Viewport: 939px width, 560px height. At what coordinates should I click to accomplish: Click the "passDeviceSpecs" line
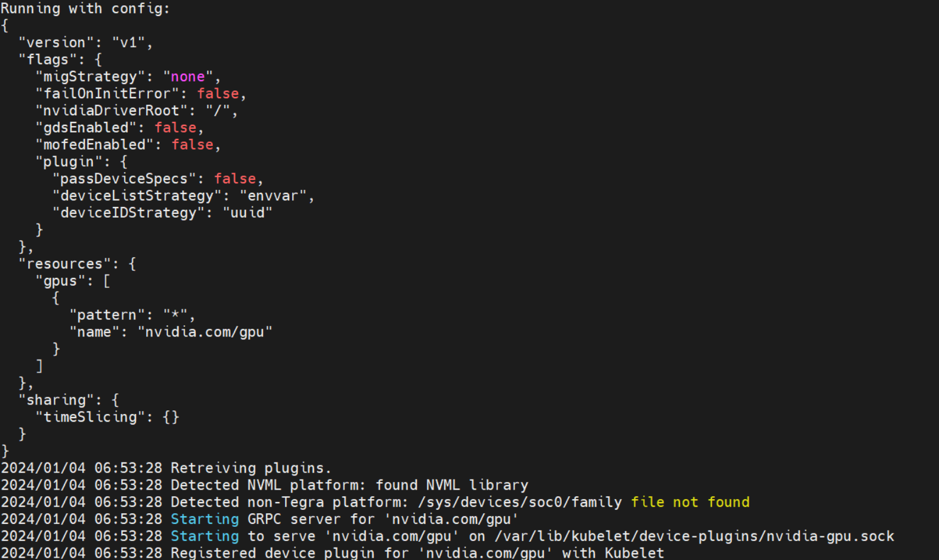click(x=158, y=179)
